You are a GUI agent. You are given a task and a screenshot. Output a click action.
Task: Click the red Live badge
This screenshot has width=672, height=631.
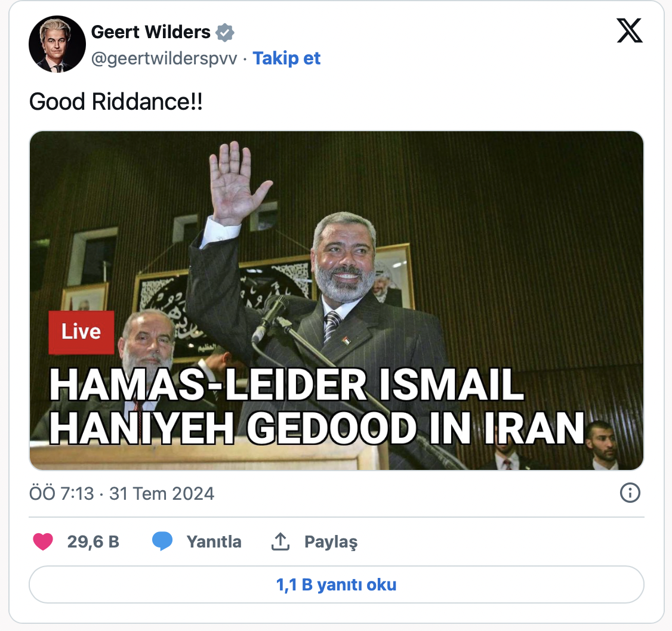(x=81, y=332)
